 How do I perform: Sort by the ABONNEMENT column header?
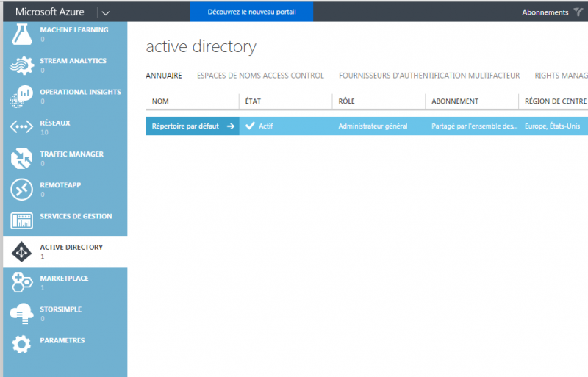[455, 101]
